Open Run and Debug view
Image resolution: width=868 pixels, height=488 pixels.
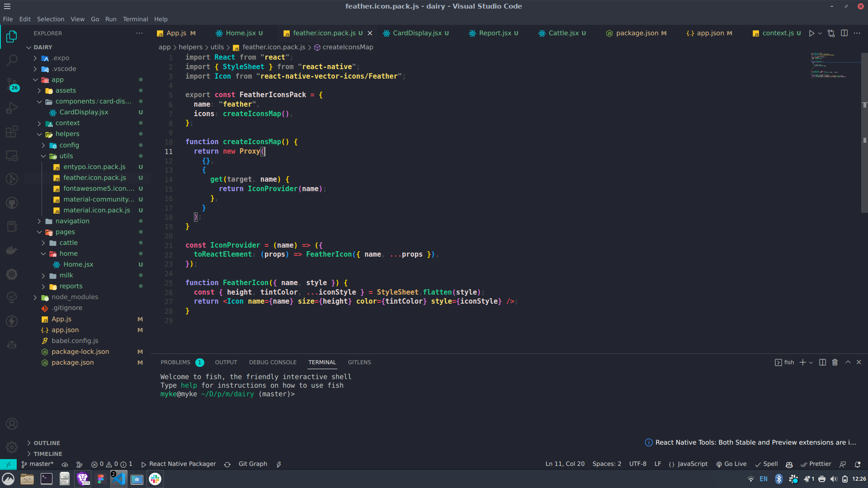pyautogui.click(x=12, y=108)
